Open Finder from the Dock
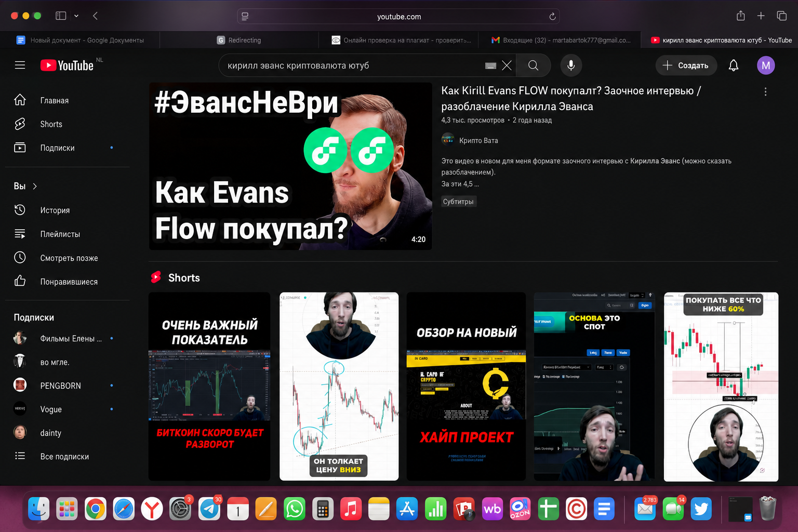This screenshot has width=798, height=532. coord(38,509)
